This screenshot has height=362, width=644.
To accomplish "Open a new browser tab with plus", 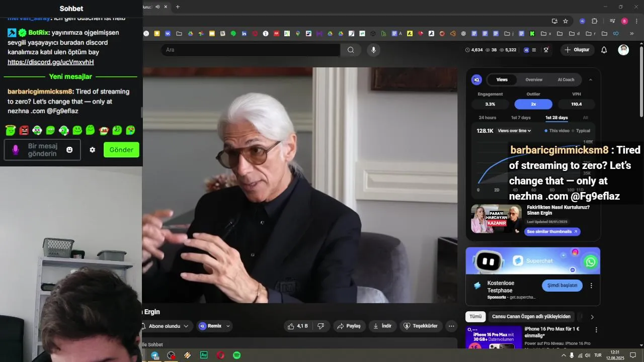I will [178, 7].
